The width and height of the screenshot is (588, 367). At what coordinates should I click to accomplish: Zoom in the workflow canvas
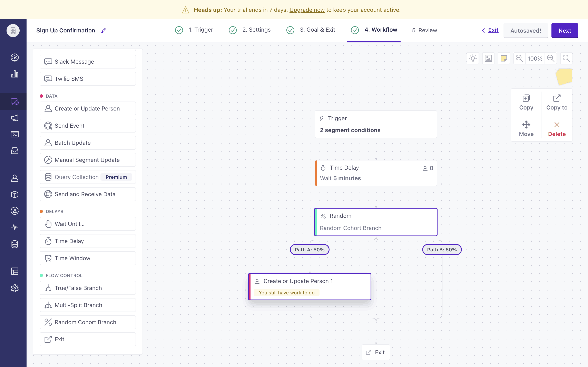coord(551,58)
